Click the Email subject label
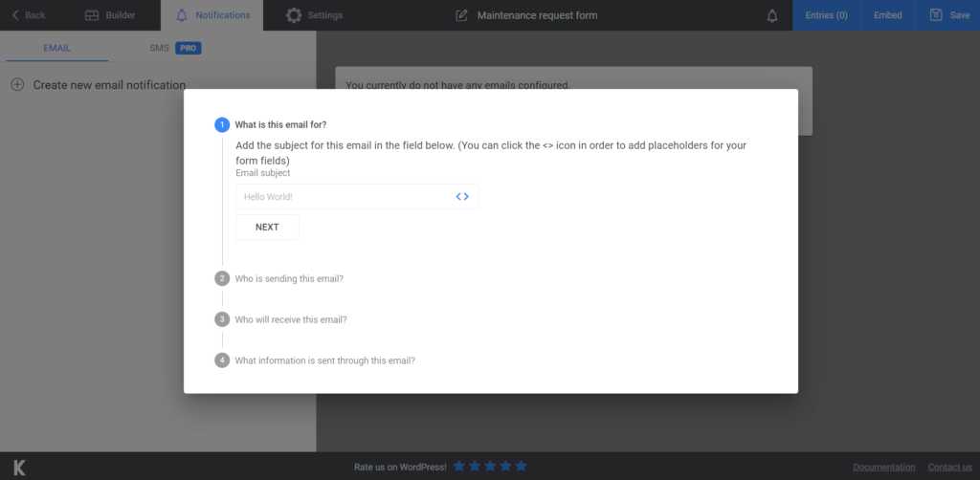980x480 pixels. coord(262,173)
